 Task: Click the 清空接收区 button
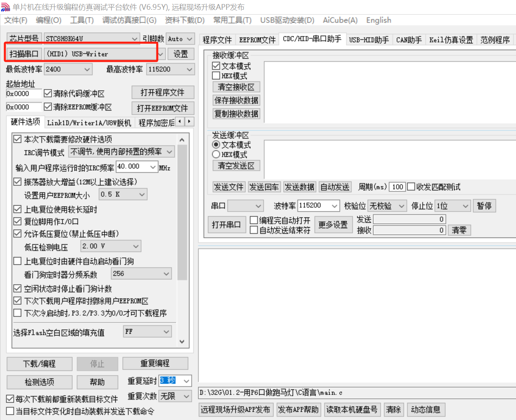236,87
